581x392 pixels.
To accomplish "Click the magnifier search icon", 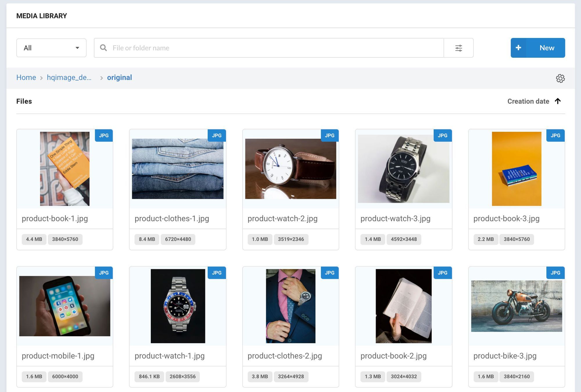I will [x=103, y=48].
